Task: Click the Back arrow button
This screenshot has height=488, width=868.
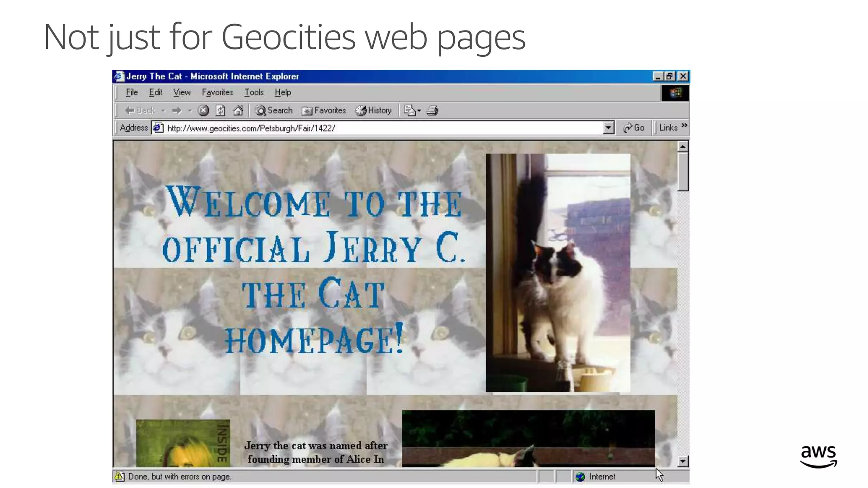Action: [140, 111]
